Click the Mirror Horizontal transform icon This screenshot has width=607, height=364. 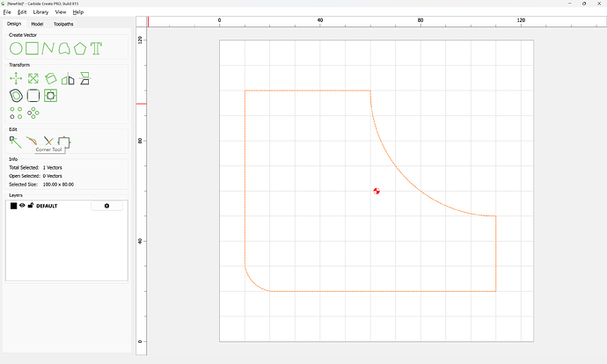point(68,78)
